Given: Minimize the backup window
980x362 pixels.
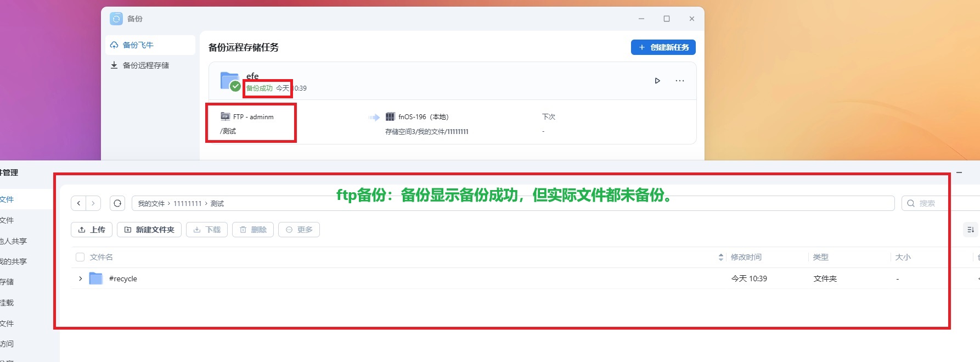Looking at the screenshot, I should click(641, 19).
